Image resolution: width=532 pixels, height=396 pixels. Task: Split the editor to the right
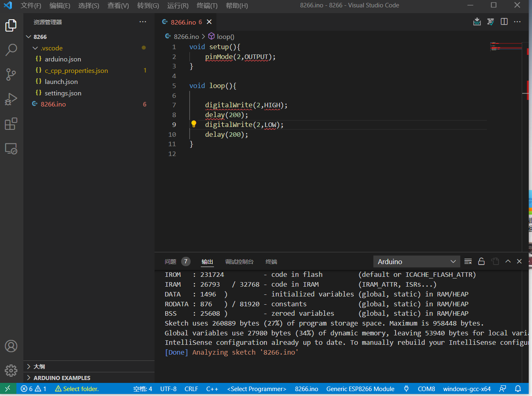504,22
